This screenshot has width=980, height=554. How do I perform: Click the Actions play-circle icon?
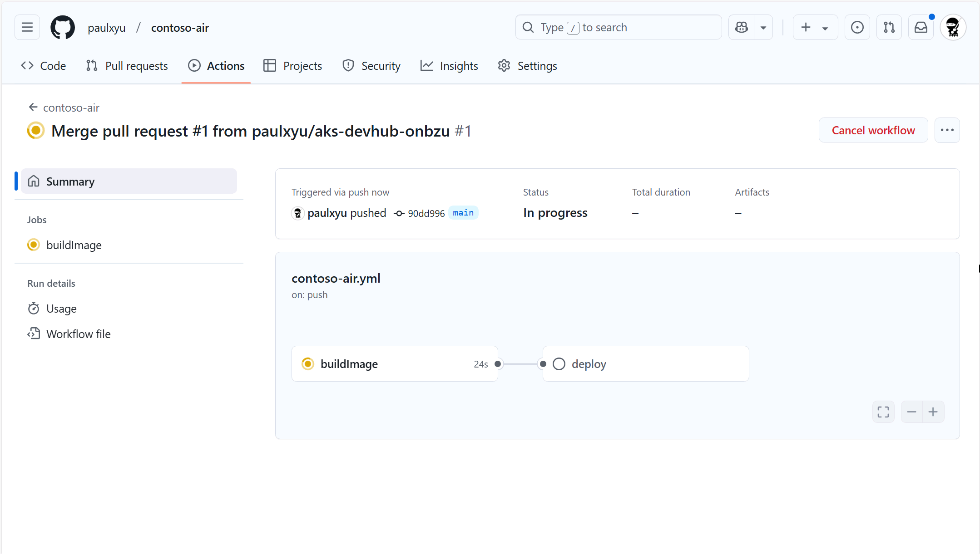tap(194, 66)
